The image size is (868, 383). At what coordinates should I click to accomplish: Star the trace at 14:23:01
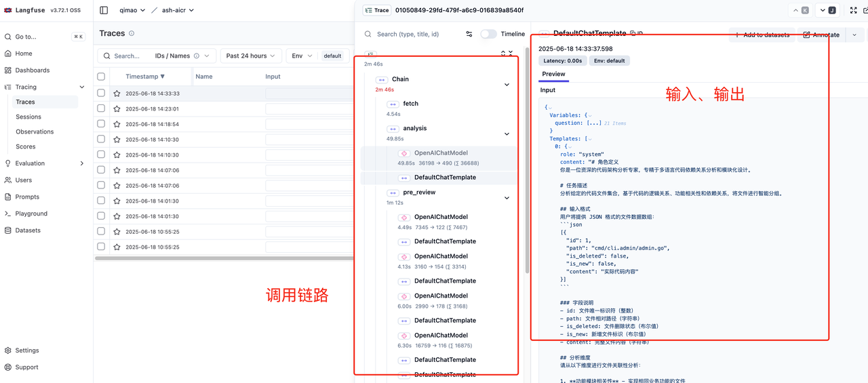(x=117, y=108)
